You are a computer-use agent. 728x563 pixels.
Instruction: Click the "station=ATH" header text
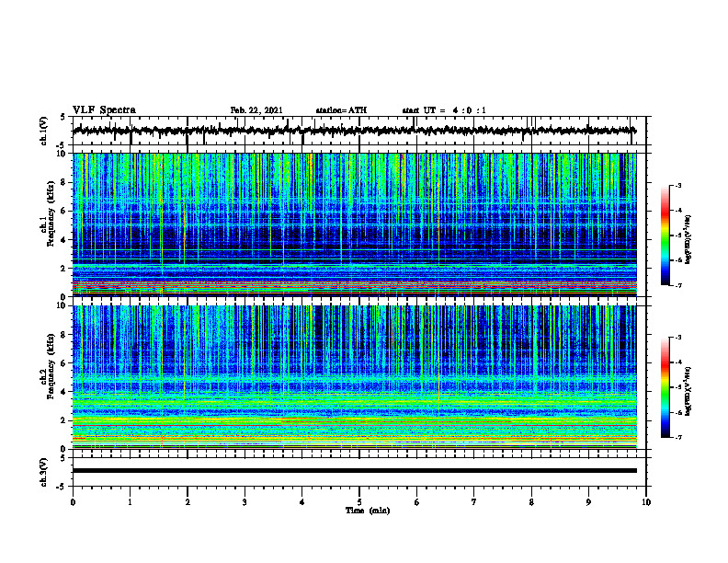point(341,110)
